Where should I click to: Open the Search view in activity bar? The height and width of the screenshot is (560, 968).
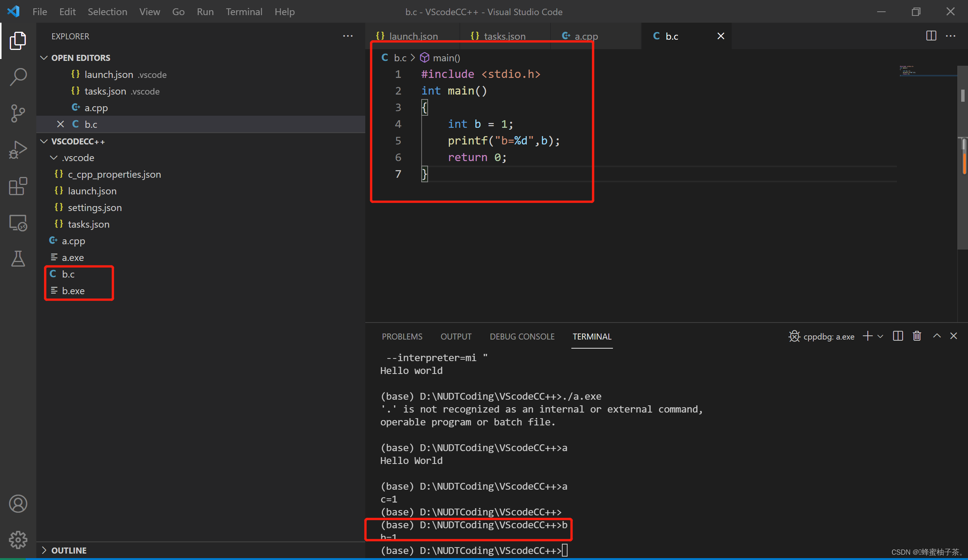[18, 77]
